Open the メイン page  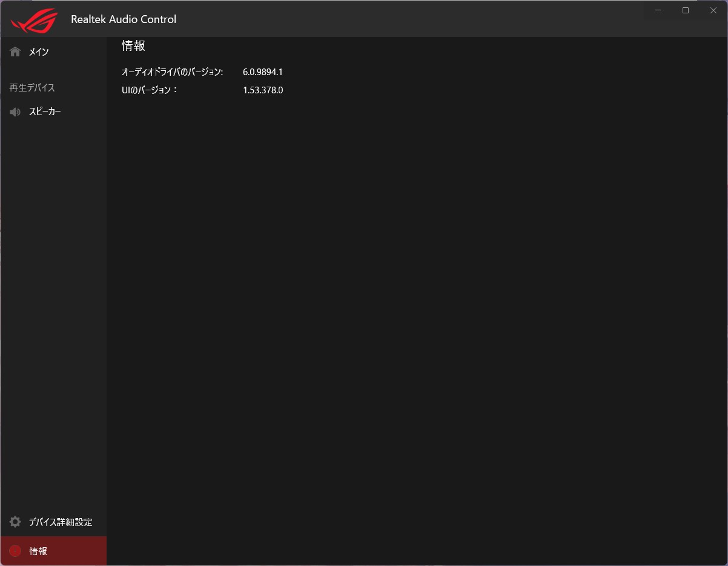pyautogui.click(x=39, y=52)
